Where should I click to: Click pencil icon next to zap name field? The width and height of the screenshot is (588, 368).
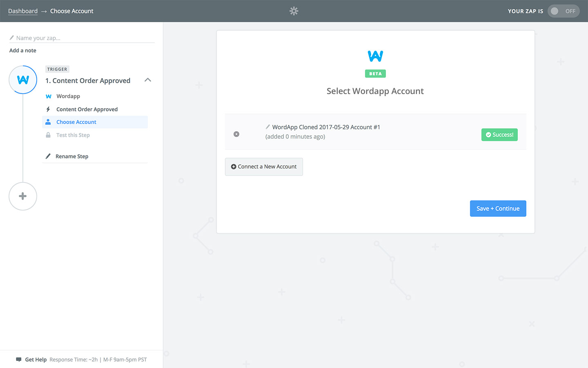(x=12, y=38)
